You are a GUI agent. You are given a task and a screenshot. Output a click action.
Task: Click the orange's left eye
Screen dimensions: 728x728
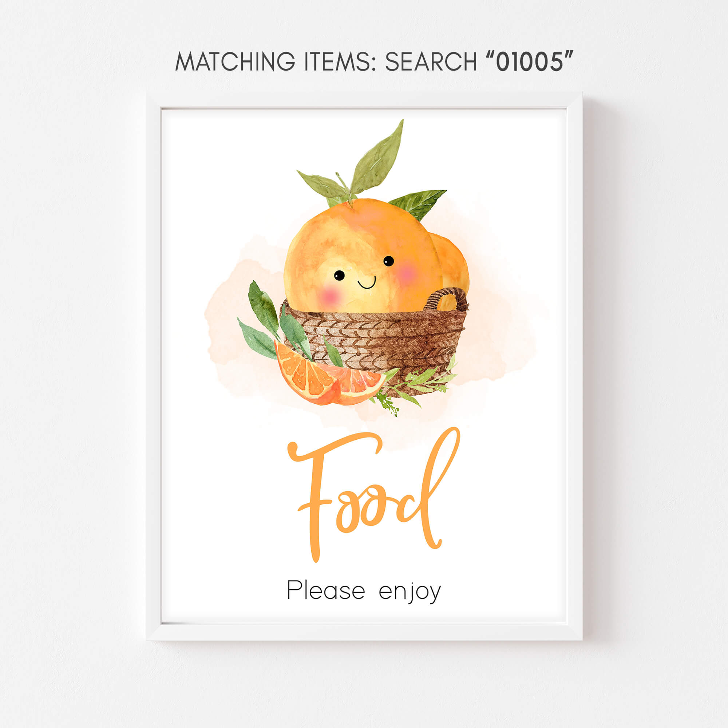pos(339,276)
